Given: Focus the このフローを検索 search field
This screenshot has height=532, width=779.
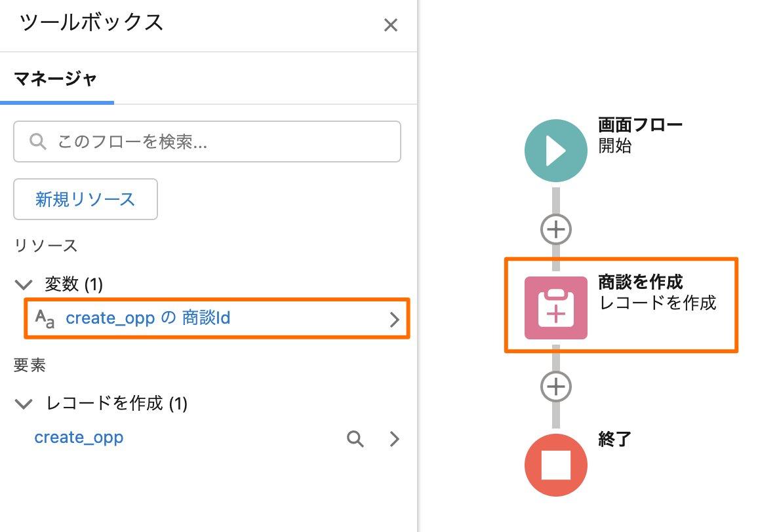Looking at the screenshot, I should (207, 142).
